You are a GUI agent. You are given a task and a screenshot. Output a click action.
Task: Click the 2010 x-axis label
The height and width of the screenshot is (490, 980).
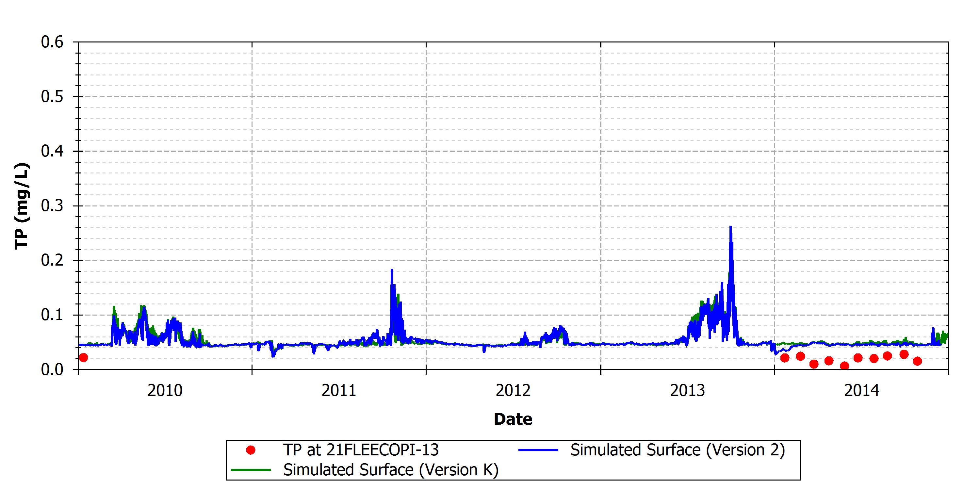pos(165,391)
